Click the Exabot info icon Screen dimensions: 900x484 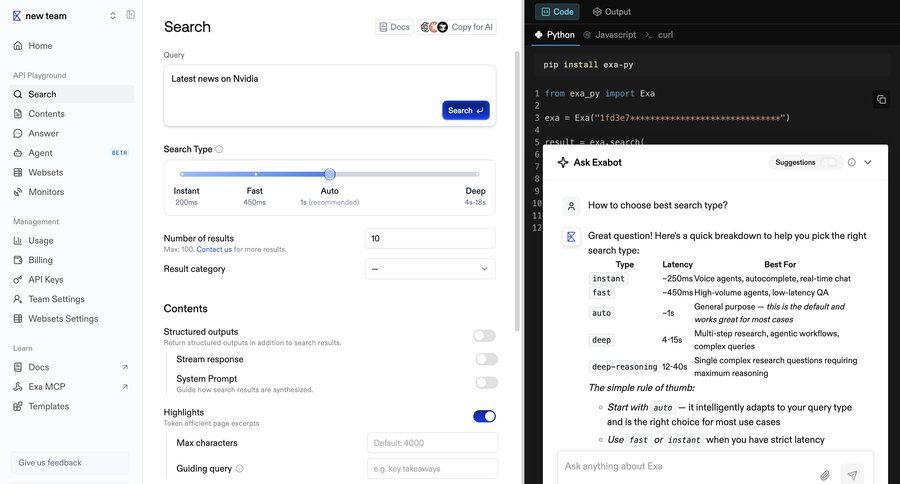pyautogui.click(x=852, y=162)
